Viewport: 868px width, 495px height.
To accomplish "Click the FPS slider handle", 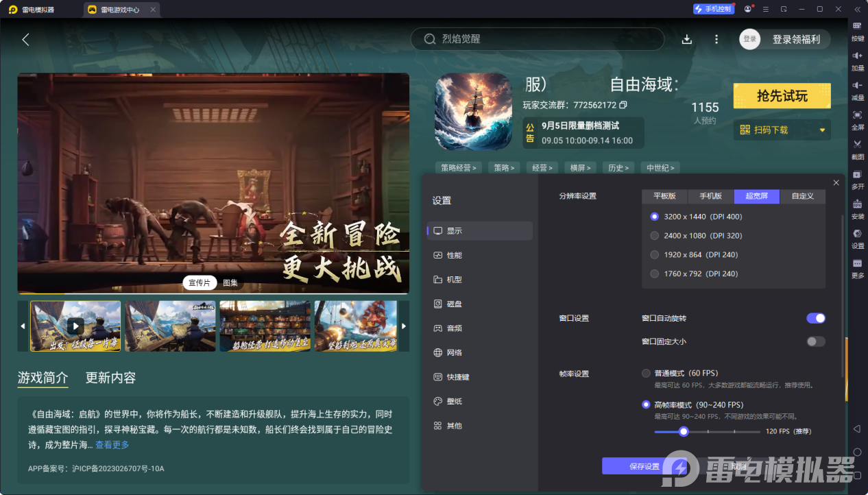I will [683, 431].
